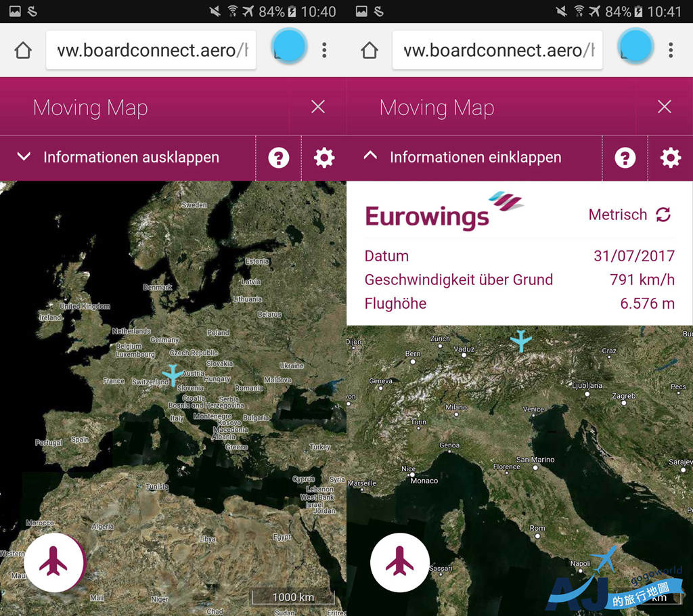Open settings gear in right screen
Viewport: 693px width, 616px height.
(x=671, y=158)
